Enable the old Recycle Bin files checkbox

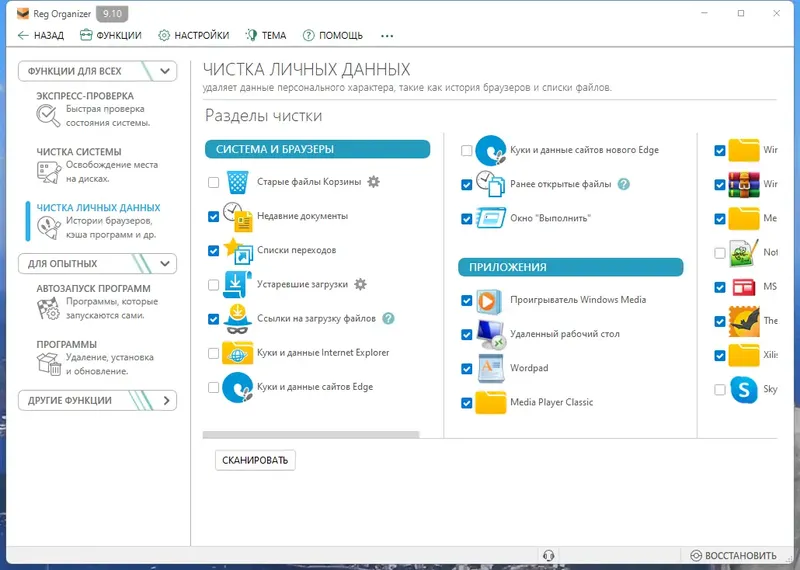(213, 182)
